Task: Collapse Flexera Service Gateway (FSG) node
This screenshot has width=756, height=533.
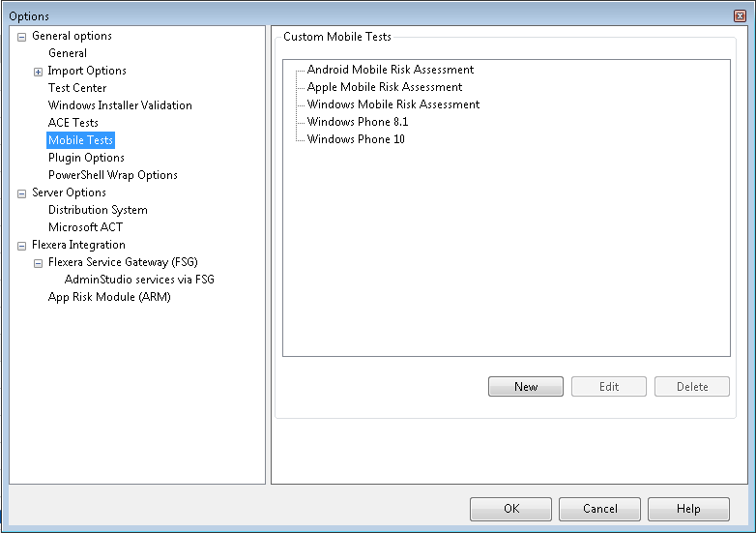Action: (39, 263)
